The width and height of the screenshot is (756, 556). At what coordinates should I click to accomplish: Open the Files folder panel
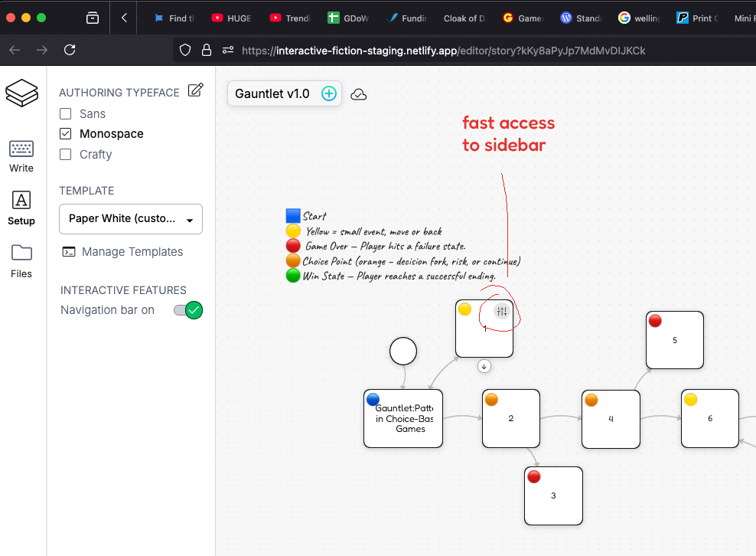coord(21,261)
